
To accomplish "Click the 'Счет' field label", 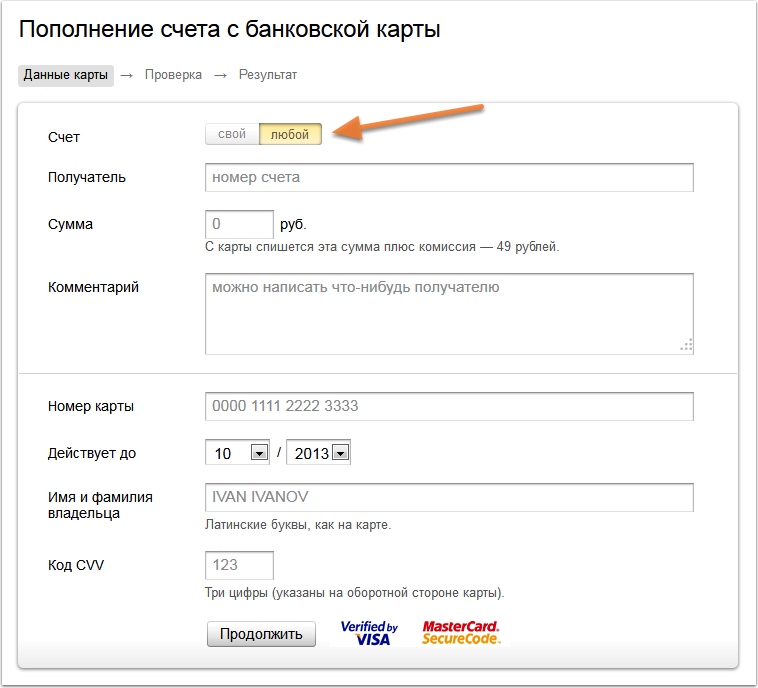I will [64, 135].
